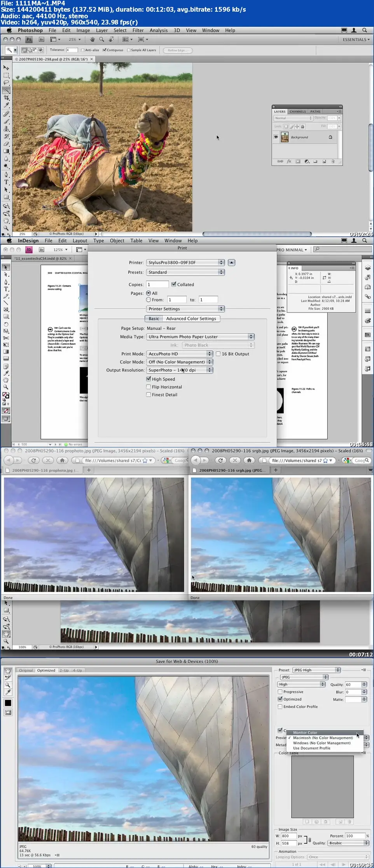The width and height of the screenshot is (374, 868).
Task: Choose Use Document Profile option
Action: (312, 748)
